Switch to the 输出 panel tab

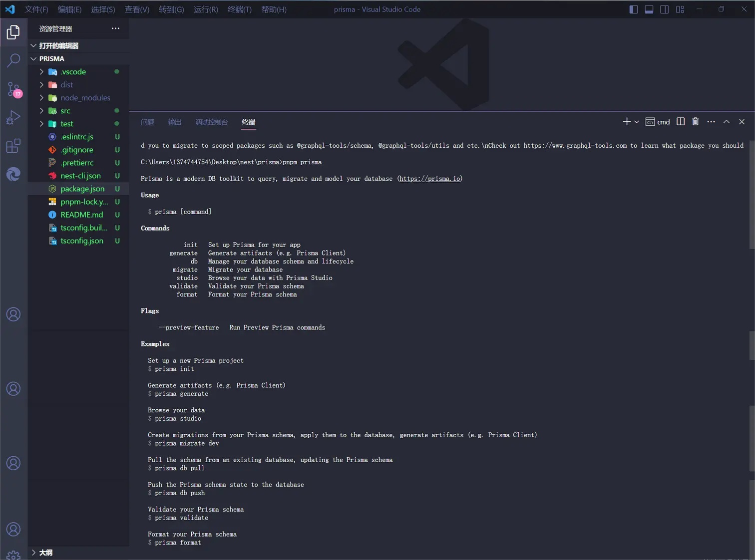(175, 122)
